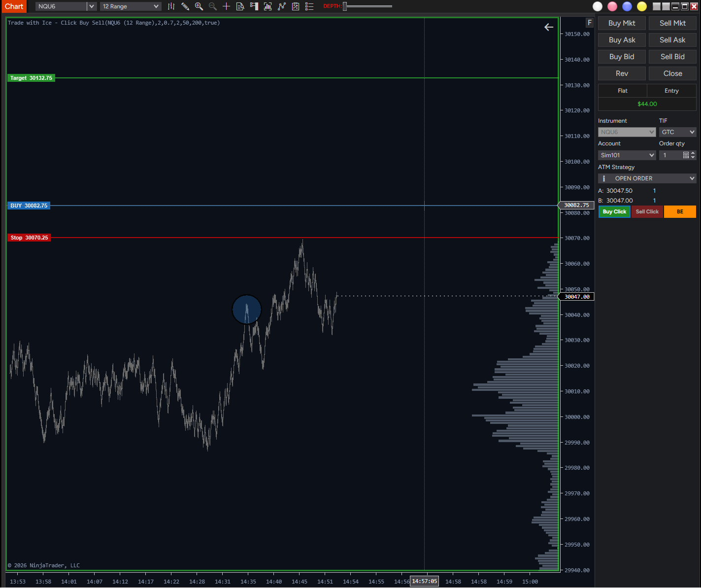Open the bar style chart-type icon
The image size is (701, 588).
(x=171, y=6)
